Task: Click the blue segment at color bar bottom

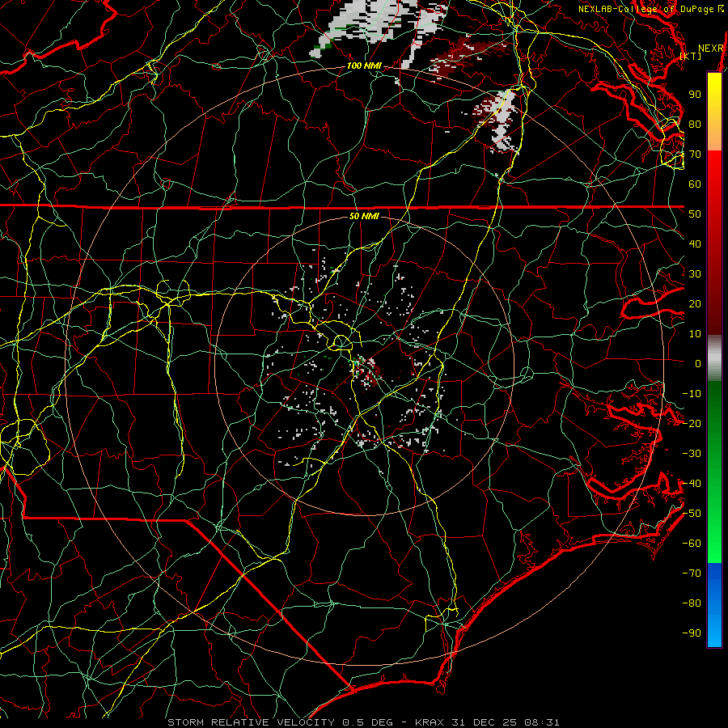Action: 714,605
